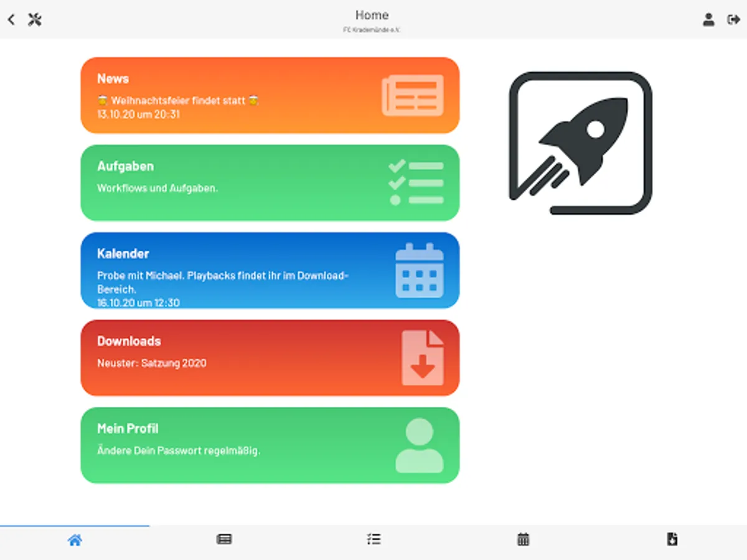Open the News card
This screenshot has width=747, height=560.
point(270,95)
